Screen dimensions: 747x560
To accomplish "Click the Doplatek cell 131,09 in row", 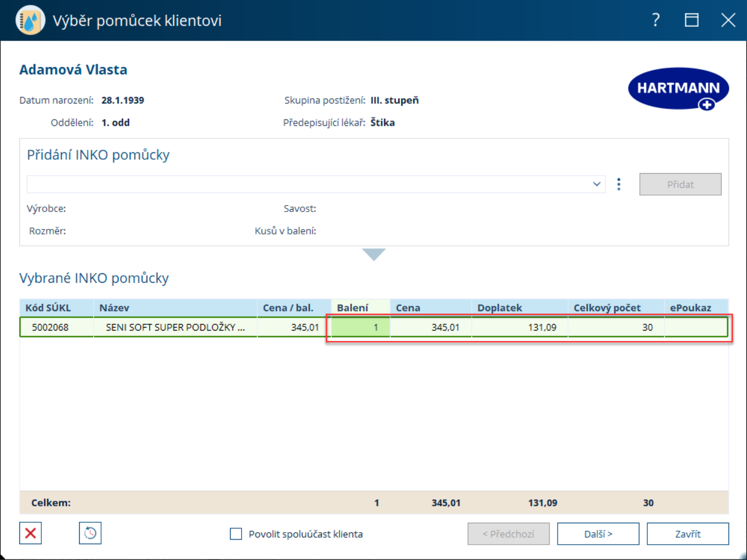I will pyautogui.click(x=520, y=327).
